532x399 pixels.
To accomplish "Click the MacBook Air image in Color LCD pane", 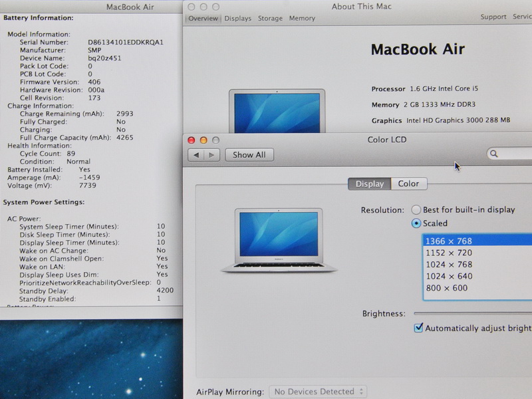I will tap(279, 240).
